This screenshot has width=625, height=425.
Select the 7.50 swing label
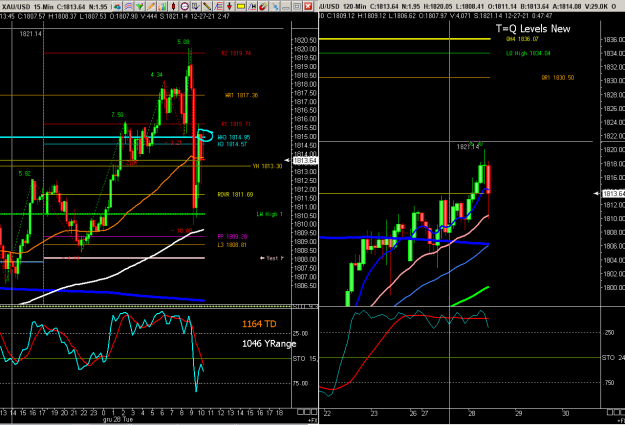tap(118, 115)
